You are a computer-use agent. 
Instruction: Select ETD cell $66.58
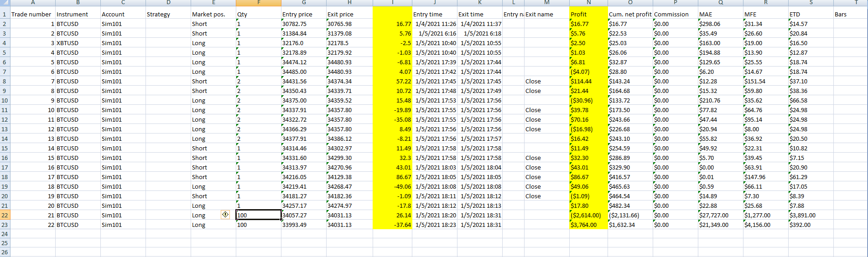(x=811, y=100)
